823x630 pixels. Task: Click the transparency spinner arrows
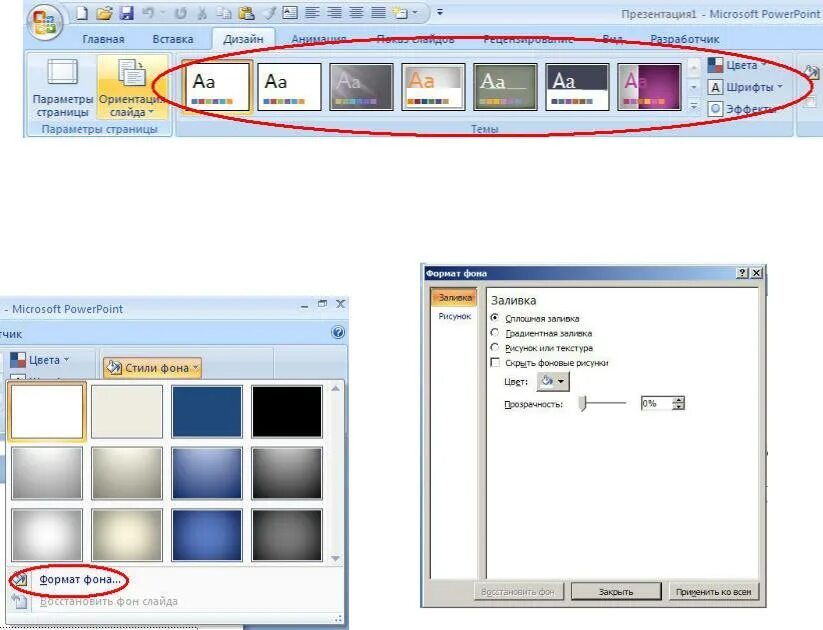(679, 403)
